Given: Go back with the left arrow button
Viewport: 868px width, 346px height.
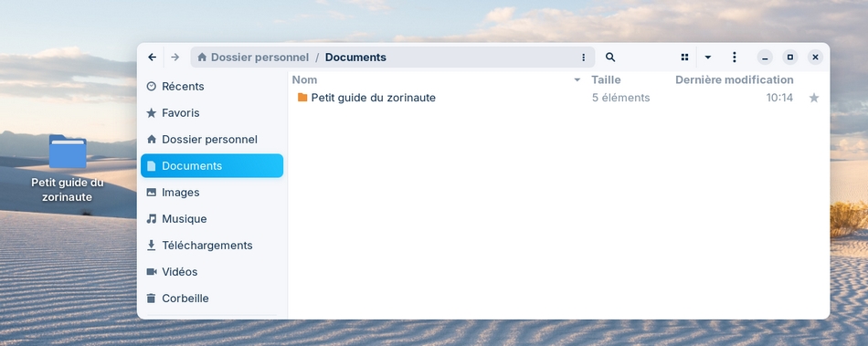Looking at the screenshot, I should coord(153,57).
